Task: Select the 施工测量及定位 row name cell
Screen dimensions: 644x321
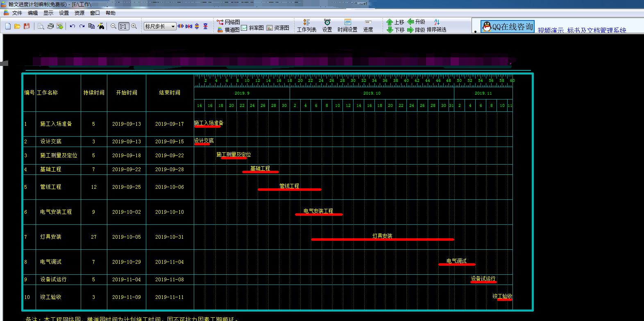Action: 58,155
